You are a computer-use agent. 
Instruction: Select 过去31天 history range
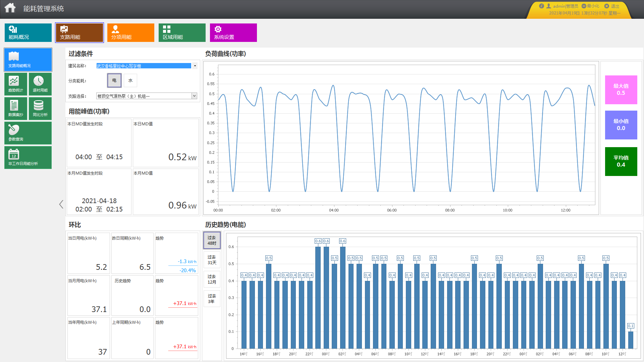(x=212, y=260)
